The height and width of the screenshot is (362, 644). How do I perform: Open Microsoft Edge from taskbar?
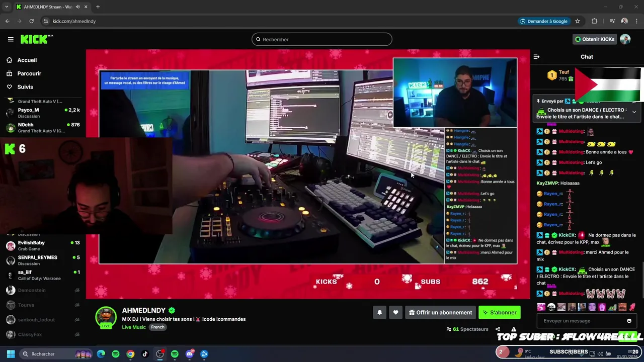click(101, 354)
